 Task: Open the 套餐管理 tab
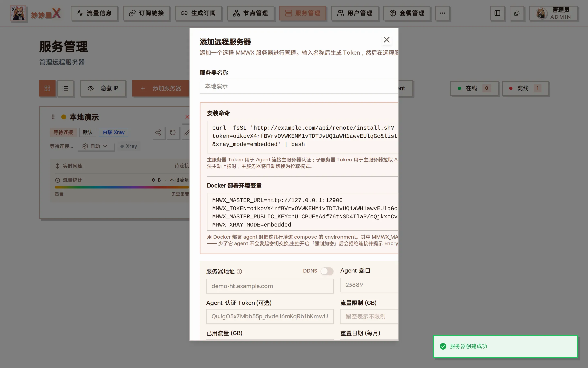(407, 13)
